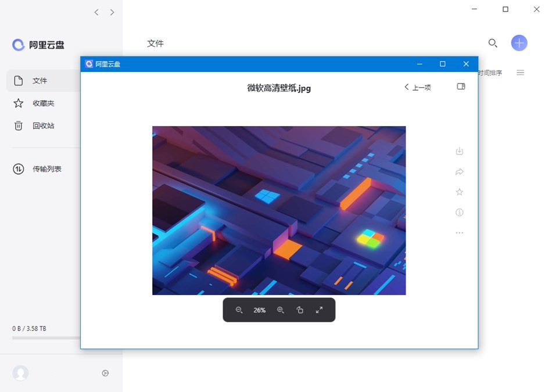Click the blue plus upload button

pyautogui.click(x=519, y=43)
